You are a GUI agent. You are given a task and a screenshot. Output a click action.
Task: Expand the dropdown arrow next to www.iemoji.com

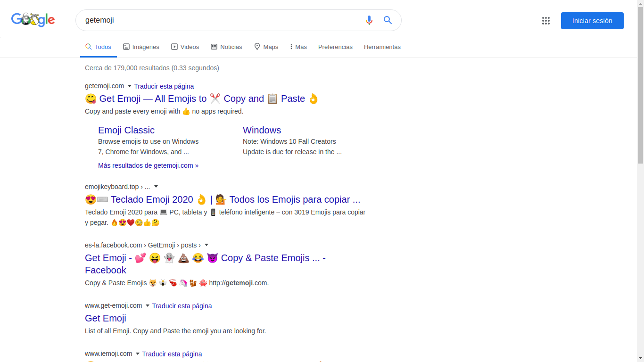point(137,354)
